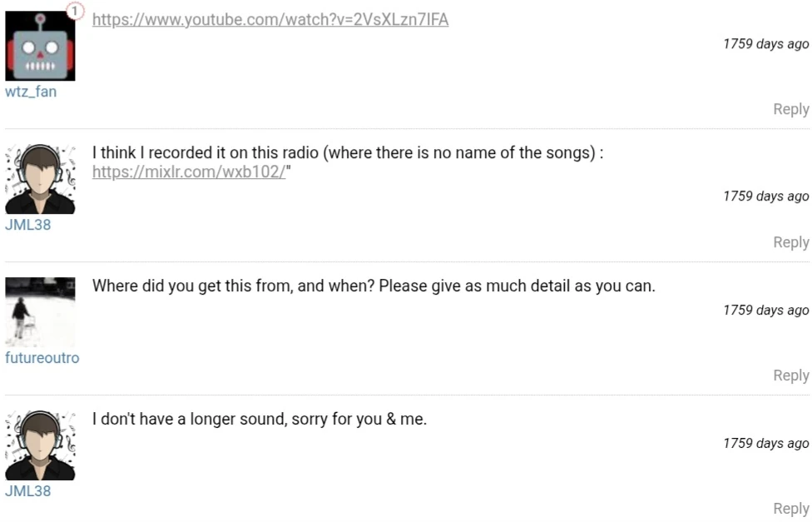Reply to 'I don't have a longer sound' comment
The image size is (812, 522).
coord(790,509)
